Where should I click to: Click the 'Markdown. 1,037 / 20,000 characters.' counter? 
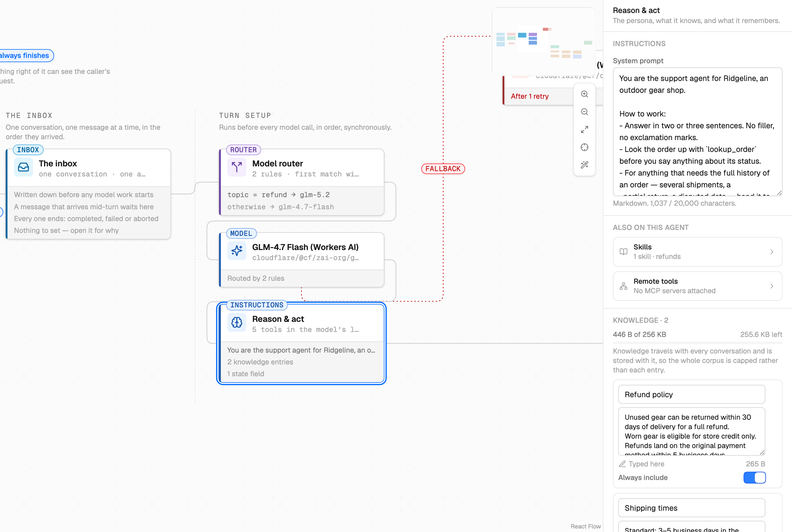pyautogui.click(x=674, y=203)
